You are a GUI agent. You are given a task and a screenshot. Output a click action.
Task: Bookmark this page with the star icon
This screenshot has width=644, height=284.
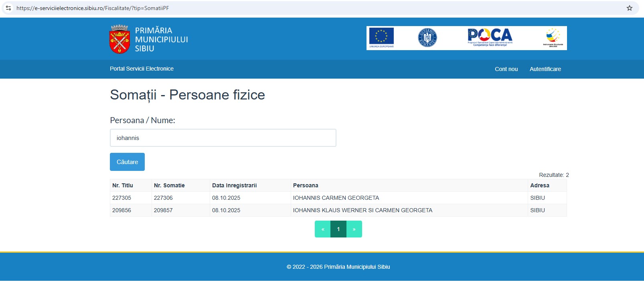pyautogui.click(x=629, y=8)
